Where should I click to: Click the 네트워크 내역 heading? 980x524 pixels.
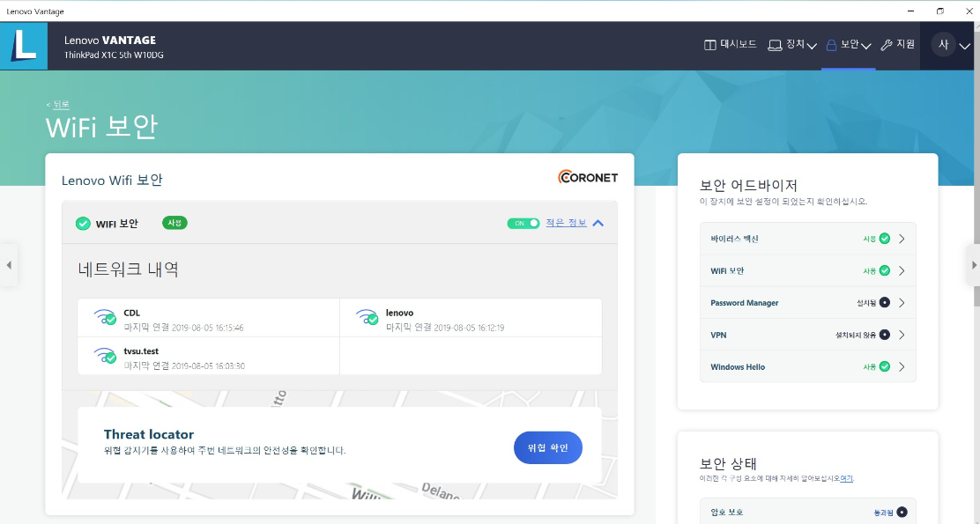click(129, 269)
